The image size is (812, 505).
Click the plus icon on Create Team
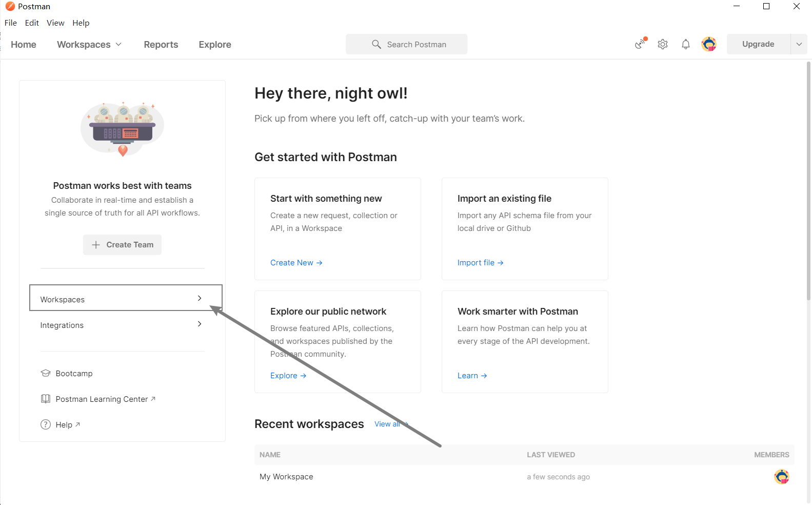point(96,245)
